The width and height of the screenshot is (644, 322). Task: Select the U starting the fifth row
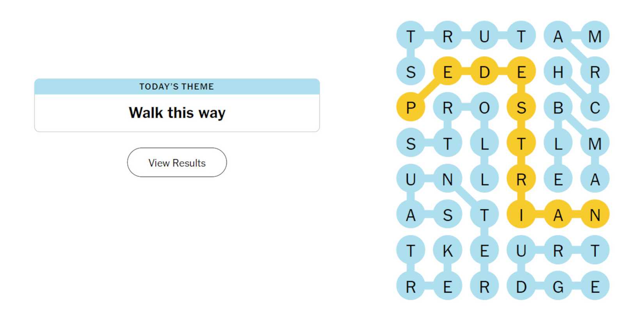tap(410, 180)
